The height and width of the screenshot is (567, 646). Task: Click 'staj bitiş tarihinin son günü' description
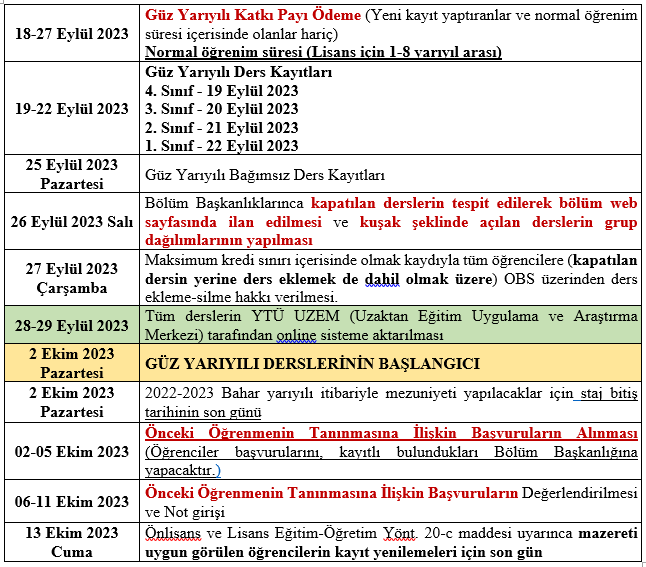(390, 402)
